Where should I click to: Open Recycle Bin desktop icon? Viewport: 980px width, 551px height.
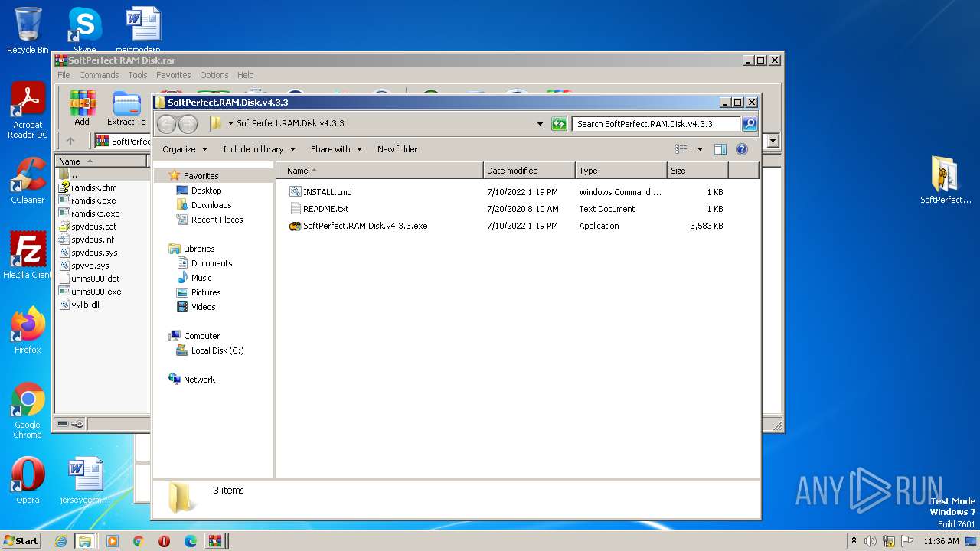[28, 31]
